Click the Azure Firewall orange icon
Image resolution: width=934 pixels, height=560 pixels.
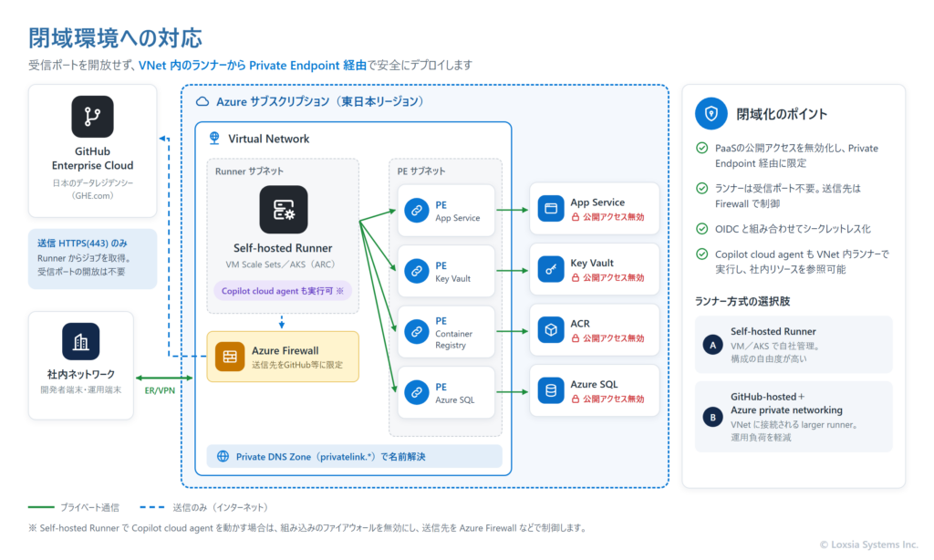pos(230,357)
